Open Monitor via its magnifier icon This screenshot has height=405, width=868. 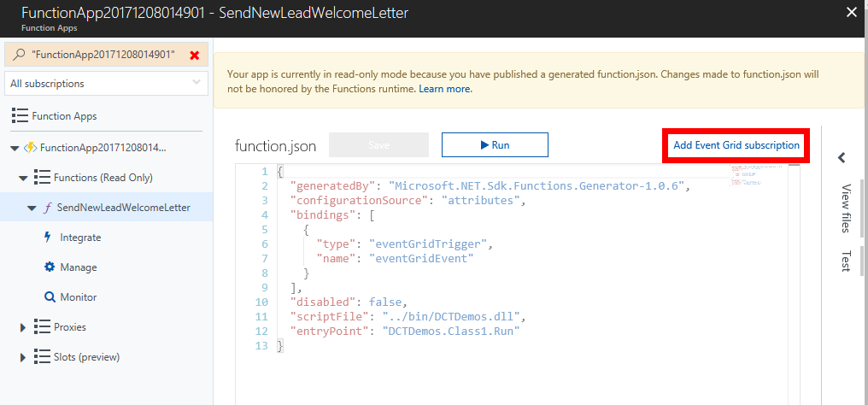[x=49, y=297]
